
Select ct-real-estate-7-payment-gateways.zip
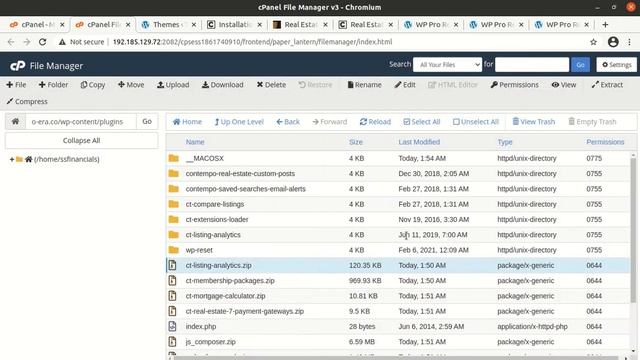click(x=244, y=311)
